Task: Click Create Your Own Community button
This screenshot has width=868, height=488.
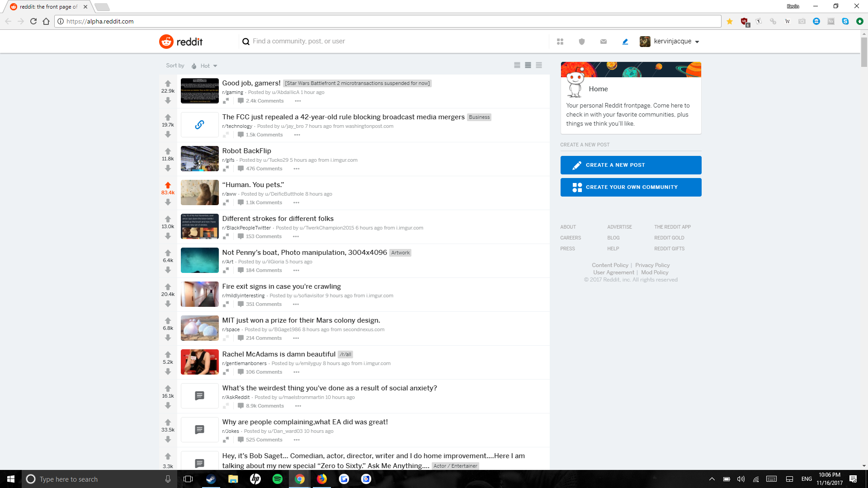Action: tap(631, 187)
